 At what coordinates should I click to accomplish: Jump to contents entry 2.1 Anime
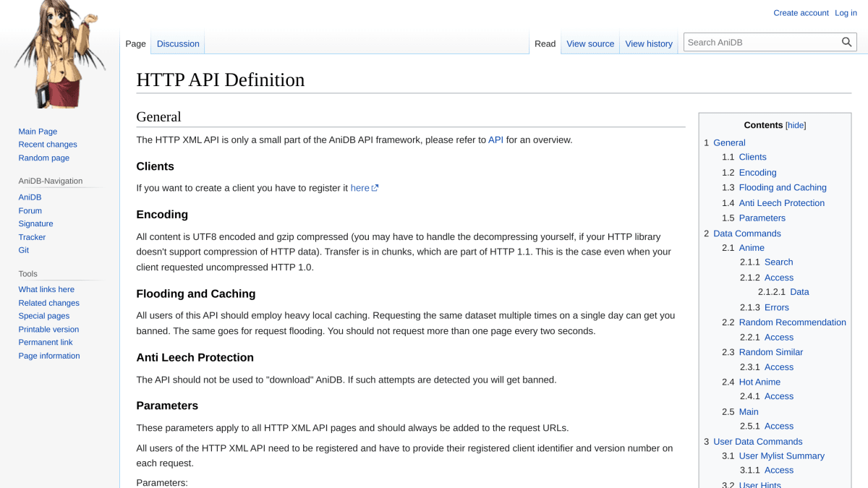pyautogui.click(x=743, y=248)
